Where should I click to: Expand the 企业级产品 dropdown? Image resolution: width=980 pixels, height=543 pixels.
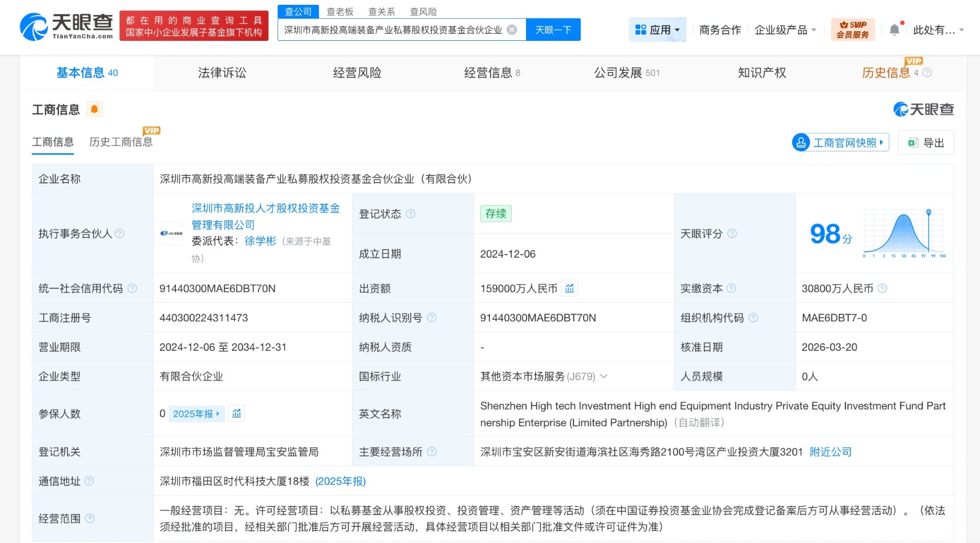coord(785,29)
